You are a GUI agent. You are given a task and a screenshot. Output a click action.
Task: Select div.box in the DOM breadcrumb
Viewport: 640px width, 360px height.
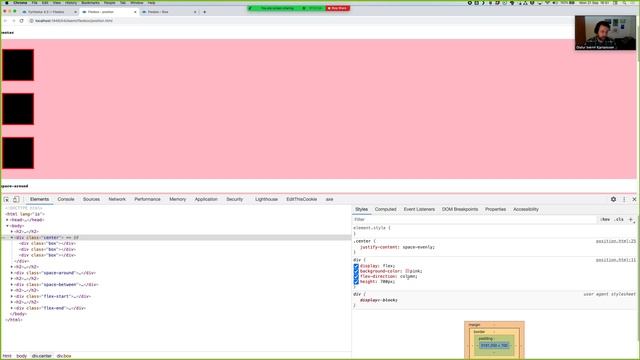coord(64,356)
